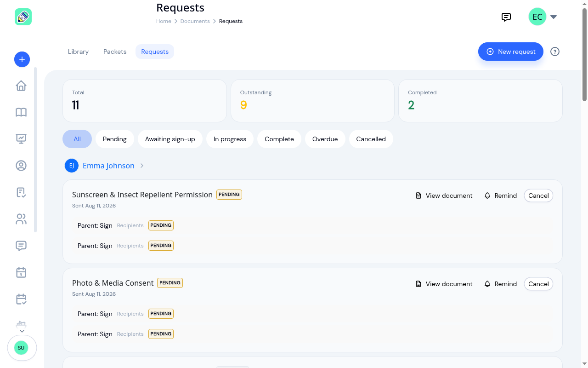588x368 pixels.
Task: Filter requests by All
Action: tap(77, 139)
